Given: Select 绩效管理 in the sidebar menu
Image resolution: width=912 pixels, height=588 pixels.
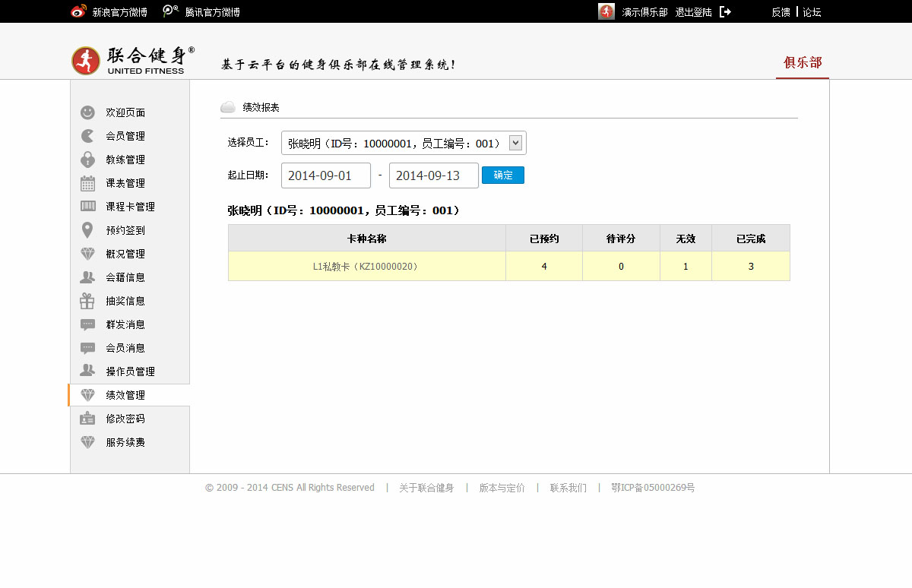Looking at the screenshot, I should (125, 395).
